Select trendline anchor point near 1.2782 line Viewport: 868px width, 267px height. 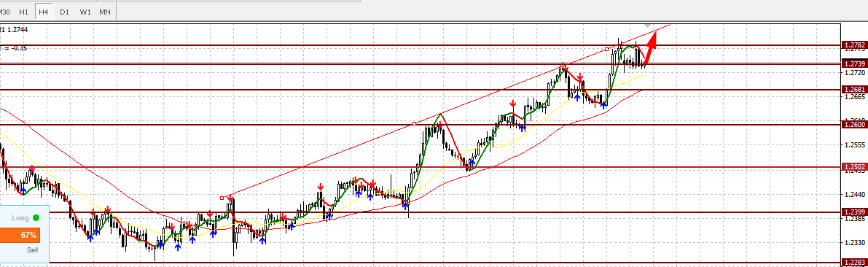click(606, 50)
